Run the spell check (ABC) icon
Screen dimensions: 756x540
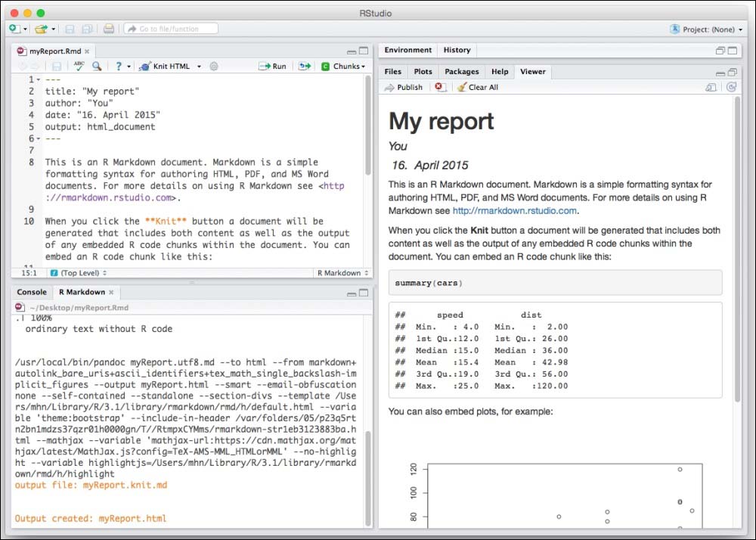point(79,66)
